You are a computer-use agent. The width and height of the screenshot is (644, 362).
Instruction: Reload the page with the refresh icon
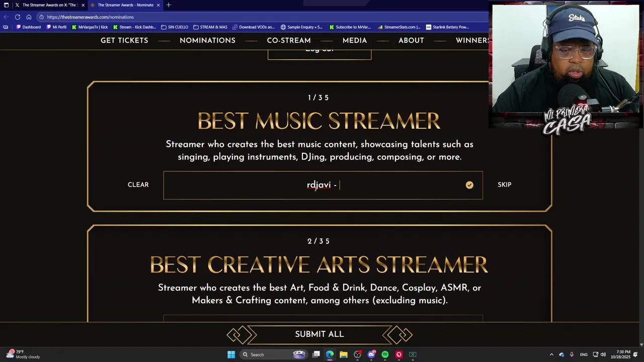click(18, 17)
